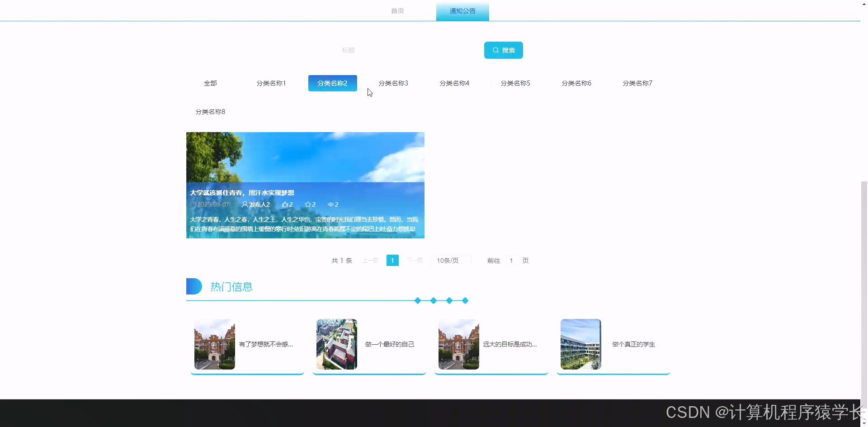
Task: Click the magnifier icon in the 搜索 button
Action: (495, 50)
